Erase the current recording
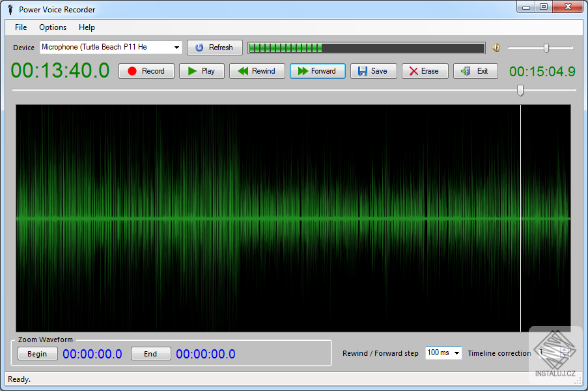This screenshot has height=391, width=588. coord(425,71)
